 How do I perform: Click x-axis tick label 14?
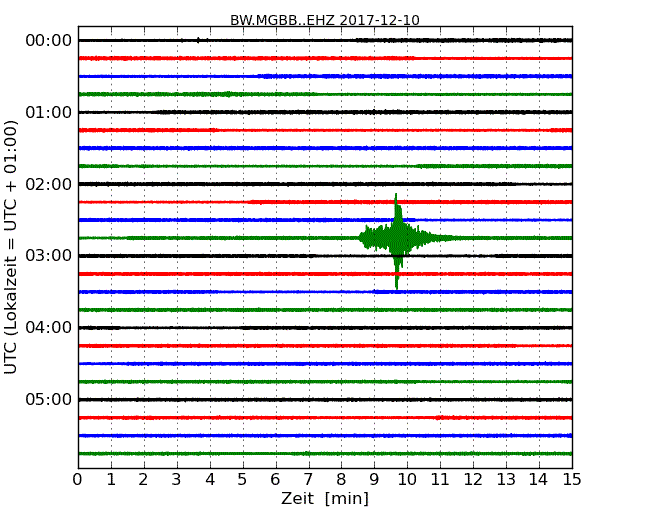(x=539, y=479)
